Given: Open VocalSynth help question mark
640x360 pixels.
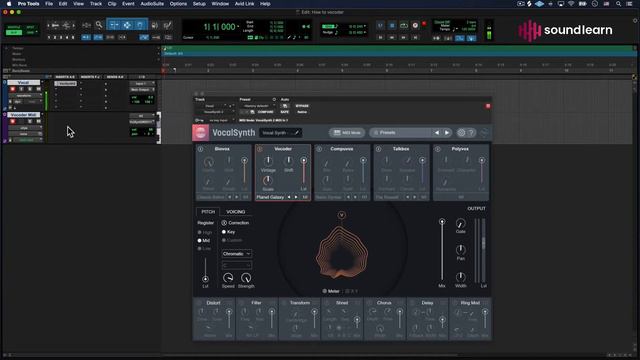Looking at the screenshot, I should [x=471, y=133].
